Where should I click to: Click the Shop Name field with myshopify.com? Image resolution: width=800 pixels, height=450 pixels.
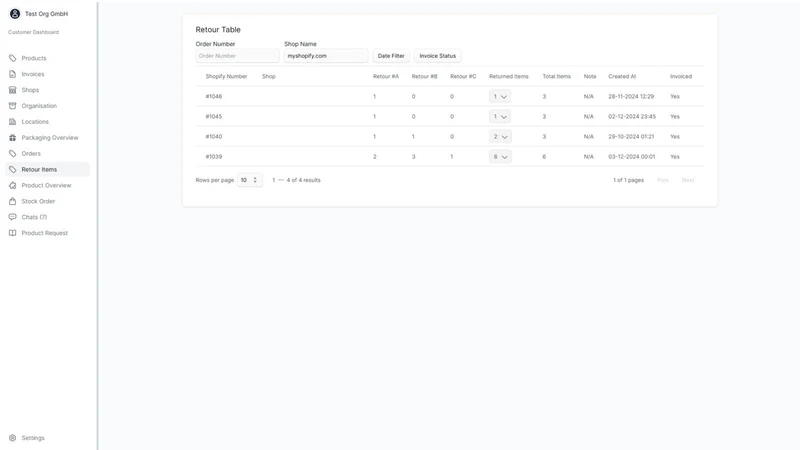(326, 56)
